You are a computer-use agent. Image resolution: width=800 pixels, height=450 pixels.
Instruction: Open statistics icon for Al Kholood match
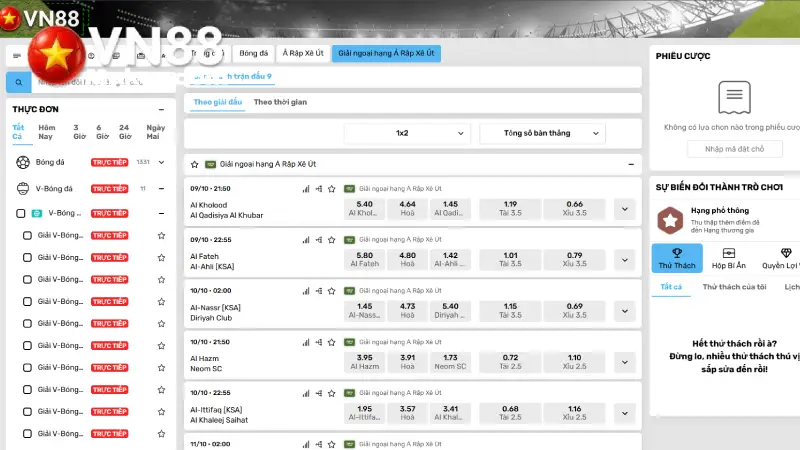306,189
